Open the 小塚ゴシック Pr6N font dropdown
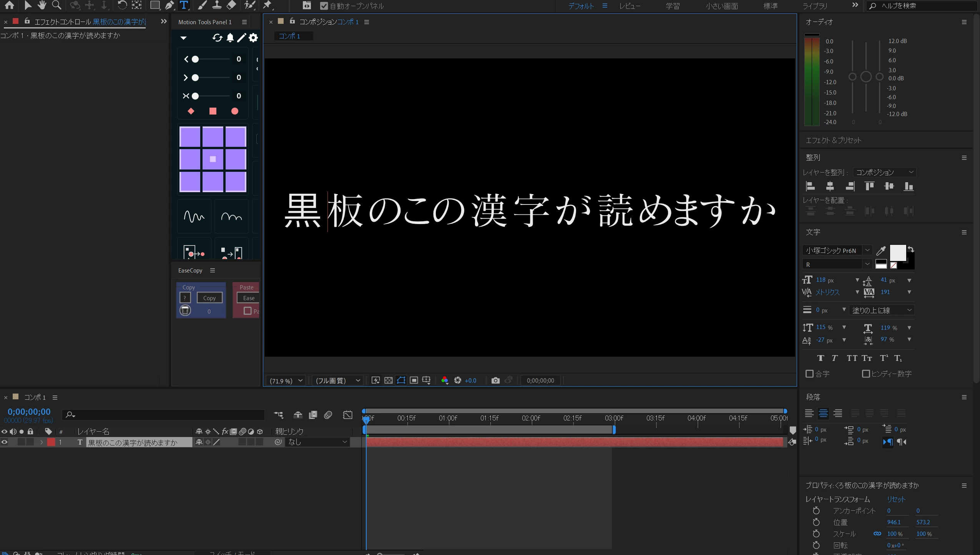This screenshot has height=555, width=980. click(867, 250)
